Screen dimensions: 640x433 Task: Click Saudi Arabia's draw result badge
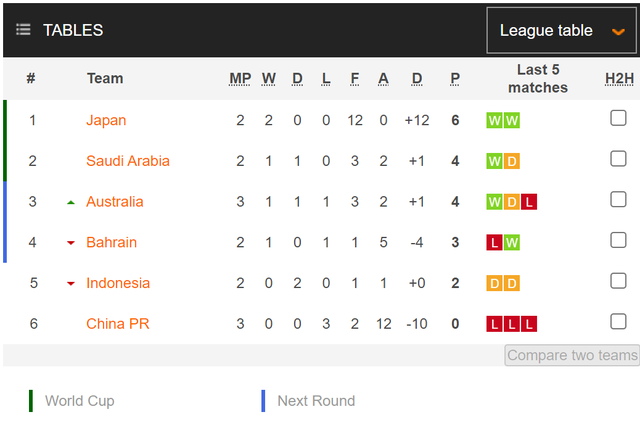(x=511, y=161)
